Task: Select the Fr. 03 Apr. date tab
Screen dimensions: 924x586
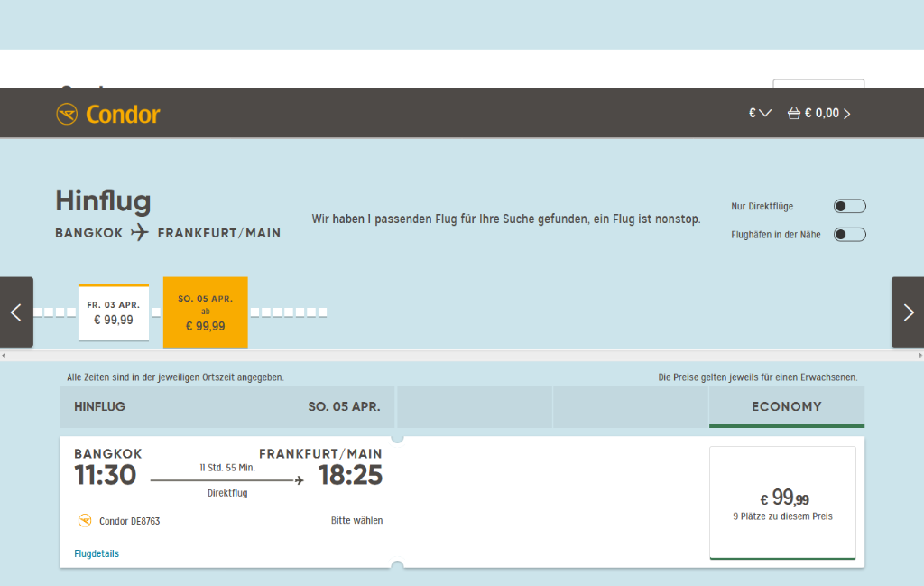Action: tap(114, 312)
